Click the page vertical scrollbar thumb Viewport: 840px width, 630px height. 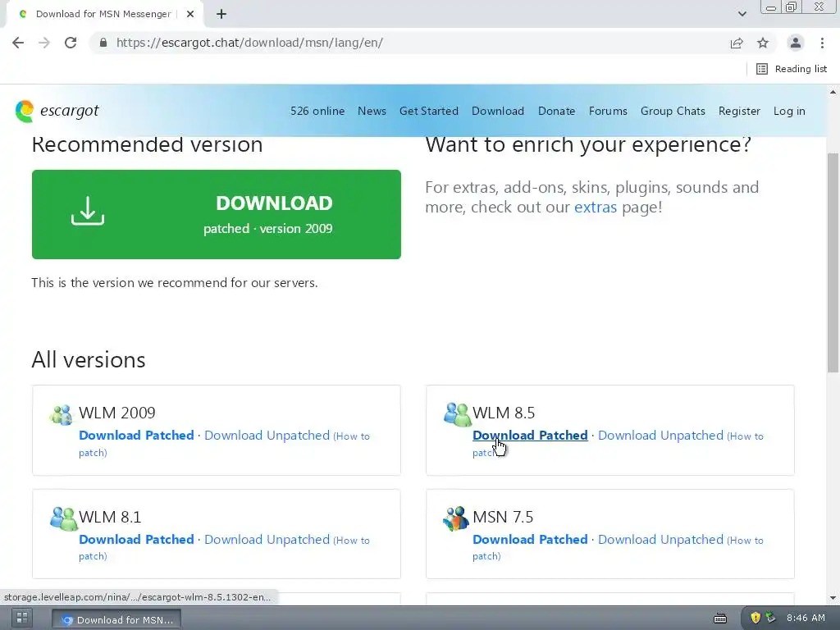(x=833, y=262)
